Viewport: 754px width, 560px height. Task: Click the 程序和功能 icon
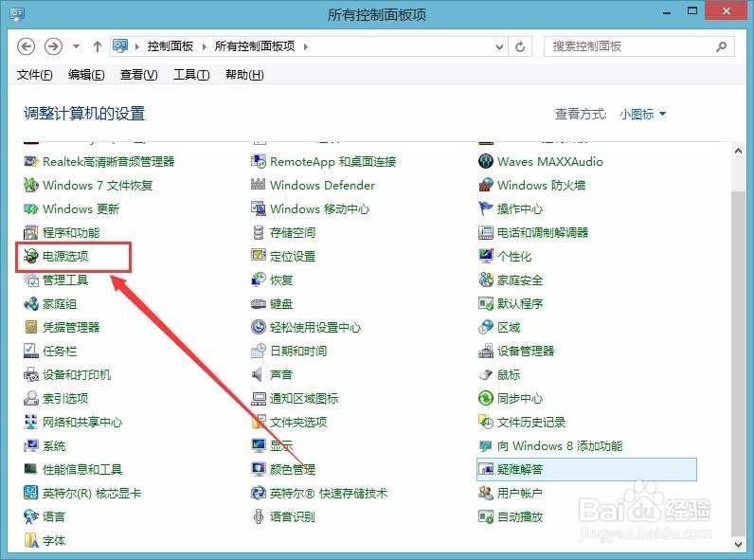(x=31, y=233)
